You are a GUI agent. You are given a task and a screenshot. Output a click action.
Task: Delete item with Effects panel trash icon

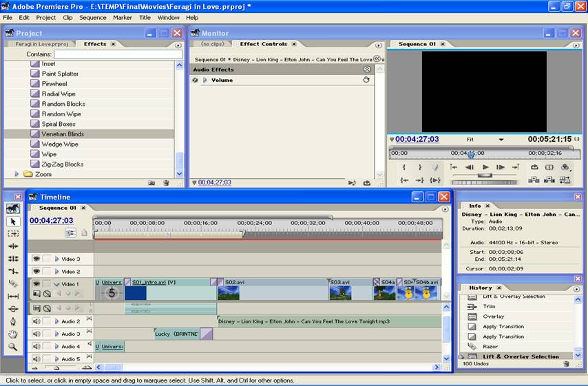pos(166,183)
